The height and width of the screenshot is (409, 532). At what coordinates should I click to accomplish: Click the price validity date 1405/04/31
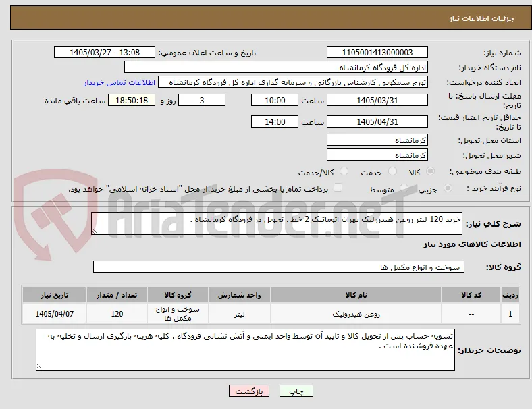[377, 121]
